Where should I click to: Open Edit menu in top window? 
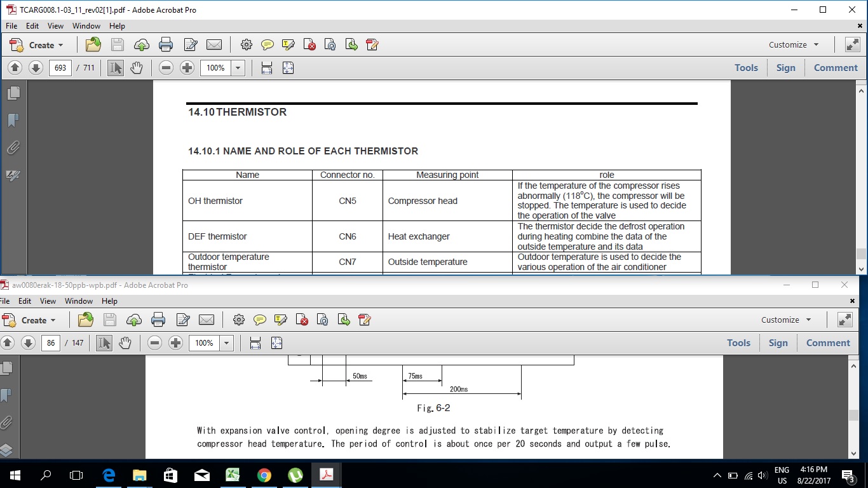tap(32, 26)
